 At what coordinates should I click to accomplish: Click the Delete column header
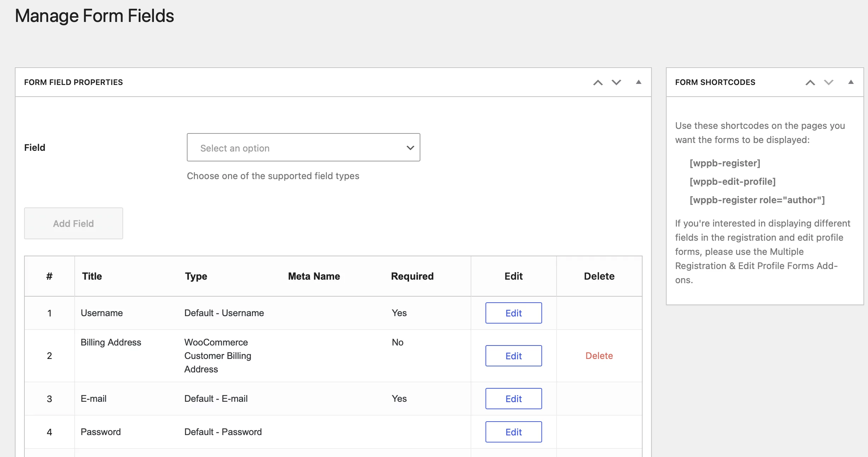point(599,276)
